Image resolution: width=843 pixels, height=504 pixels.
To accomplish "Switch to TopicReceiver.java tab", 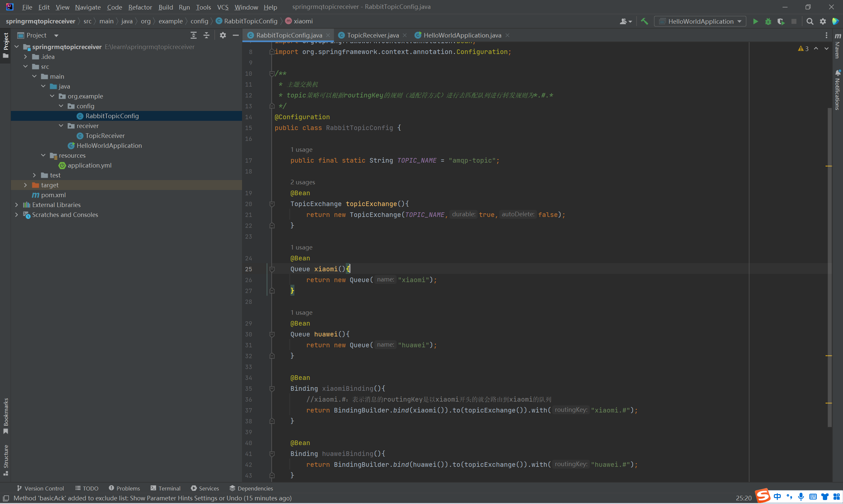I will pos(372,35).
